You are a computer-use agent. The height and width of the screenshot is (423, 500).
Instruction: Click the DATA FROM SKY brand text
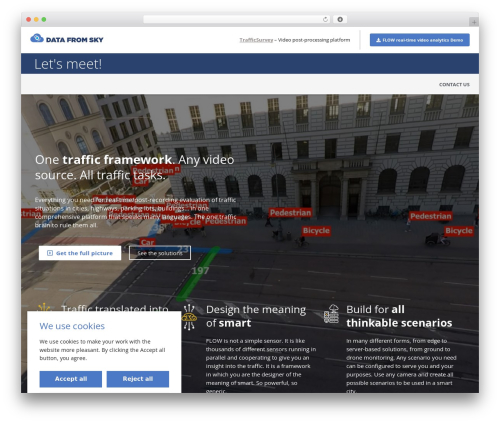75,40
